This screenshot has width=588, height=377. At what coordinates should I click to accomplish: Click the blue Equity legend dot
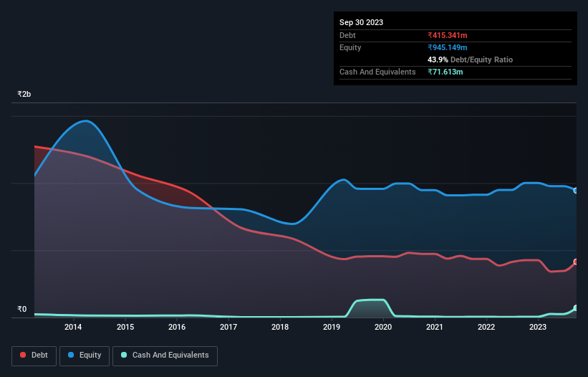[72, 355]
